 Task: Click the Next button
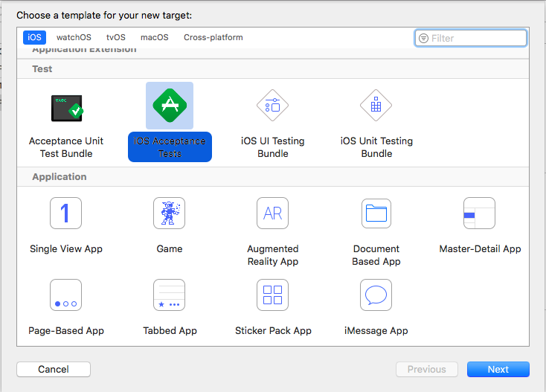(x=498, y=369)
